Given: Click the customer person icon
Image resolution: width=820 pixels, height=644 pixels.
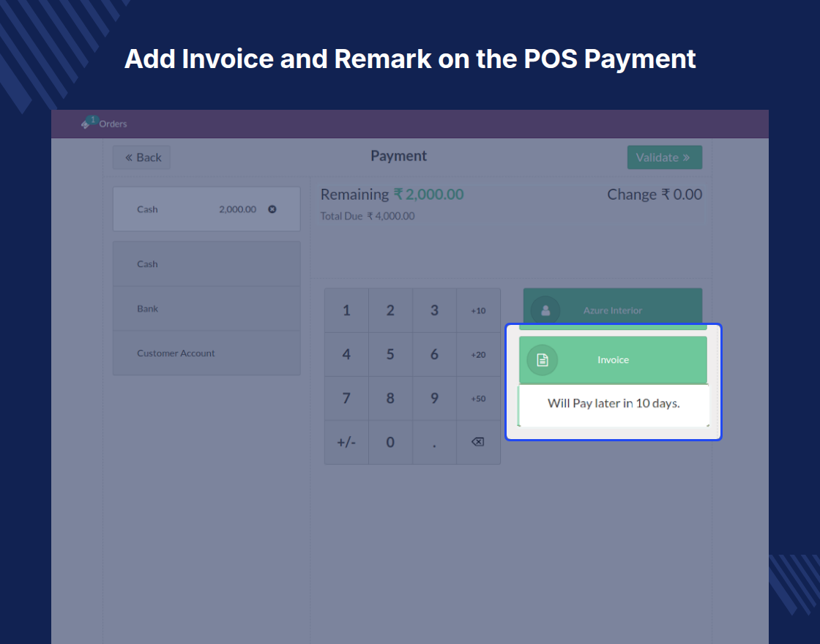Looking at the screenshot, I should click(x=545, y=310).
